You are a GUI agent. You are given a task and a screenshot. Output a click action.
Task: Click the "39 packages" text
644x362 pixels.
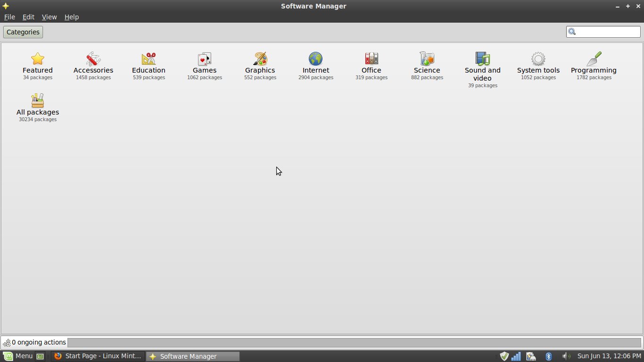pos(483,86)
